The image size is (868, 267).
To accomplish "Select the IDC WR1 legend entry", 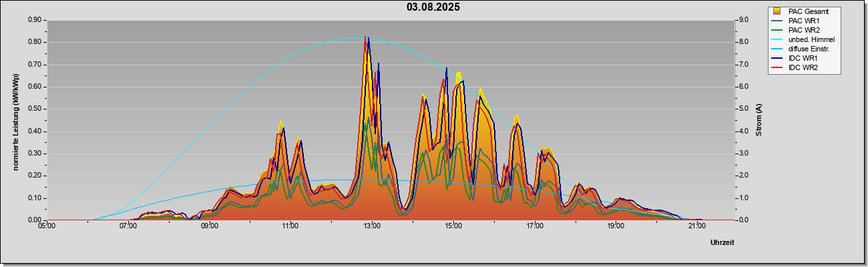I will click(794, 58).
